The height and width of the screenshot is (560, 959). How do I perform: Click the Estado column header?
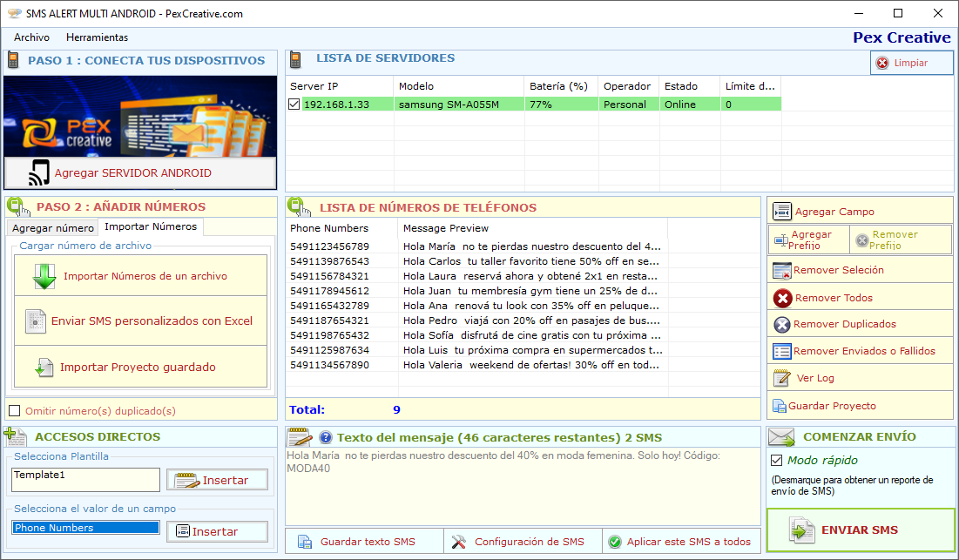coord(690,86)
